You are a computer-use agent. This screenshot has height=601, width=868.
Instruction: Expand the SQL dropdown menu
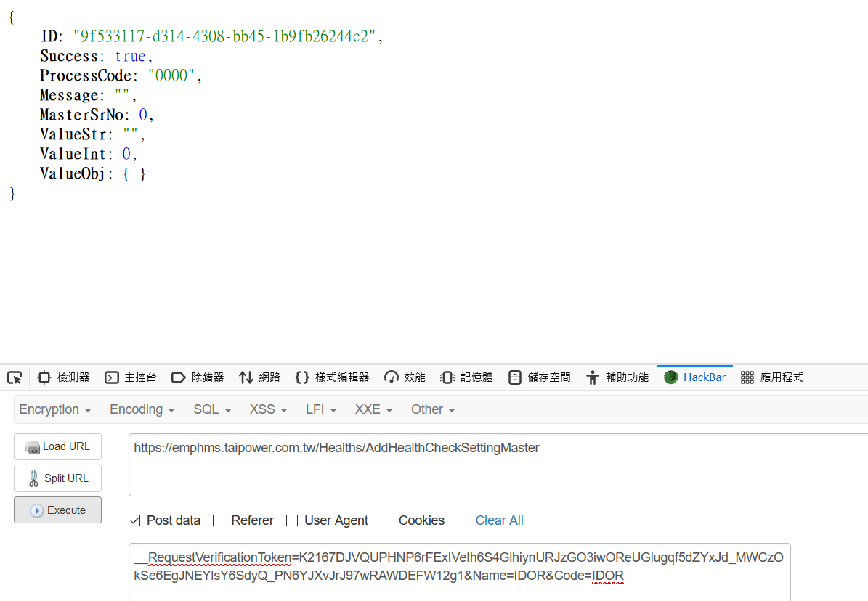[212, 409]
